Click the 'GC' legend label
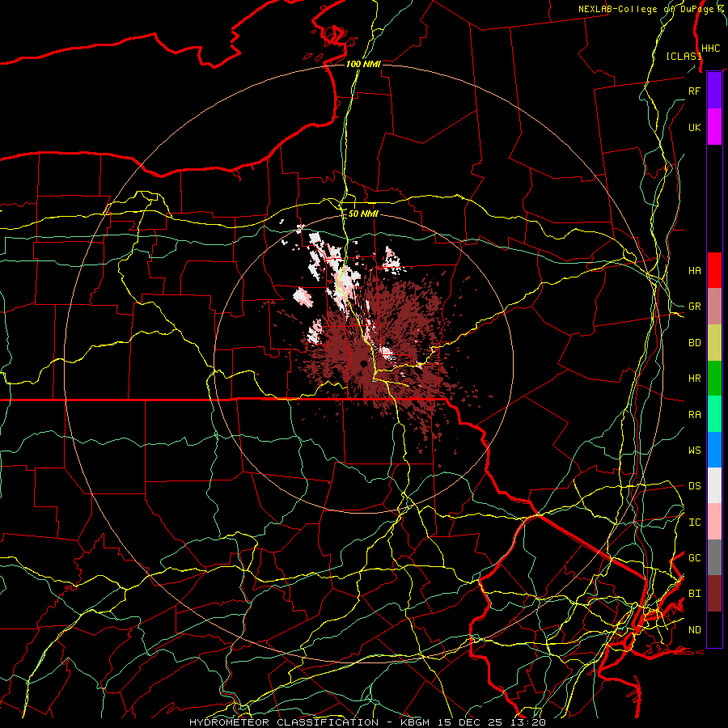This screenshot has width=728, height=728. pyautogui.click(x=694, y=558)
